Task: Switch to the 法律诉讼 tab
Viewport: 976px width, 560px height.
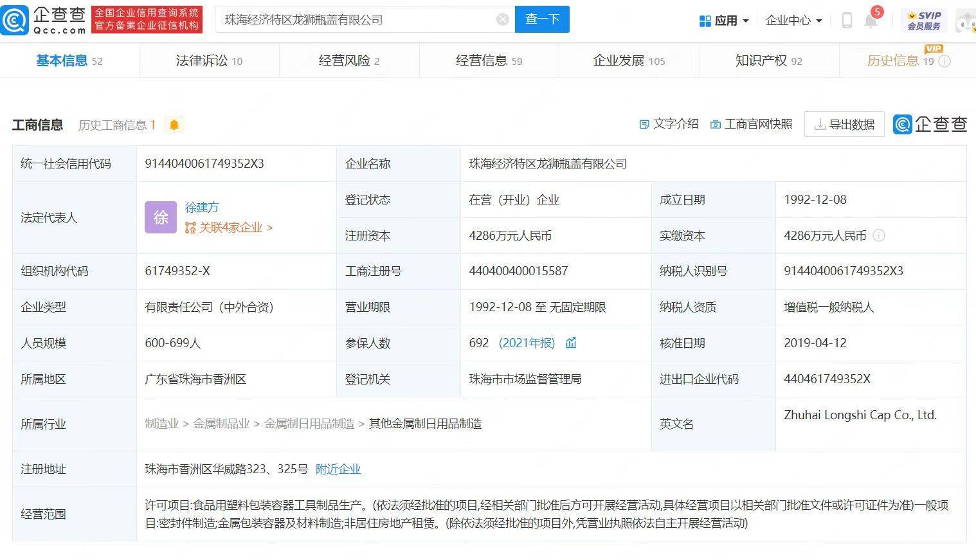Action: point(209,60)
